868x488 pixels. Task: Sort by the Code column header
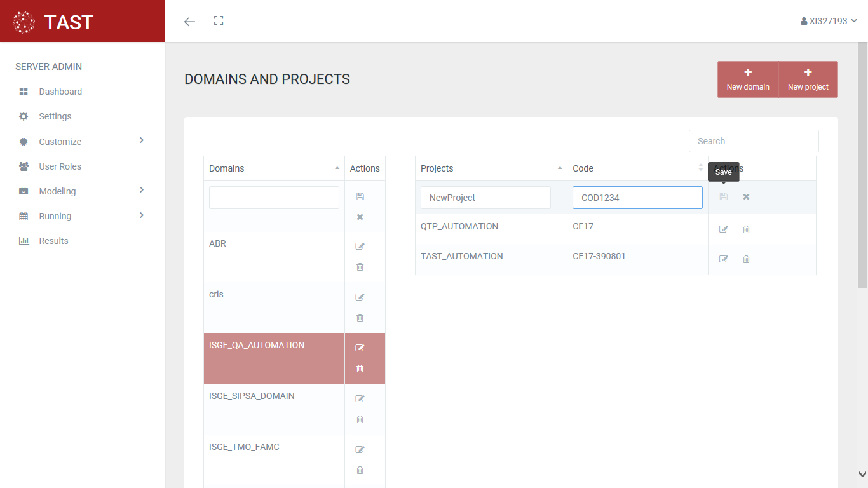coord(637,168)
